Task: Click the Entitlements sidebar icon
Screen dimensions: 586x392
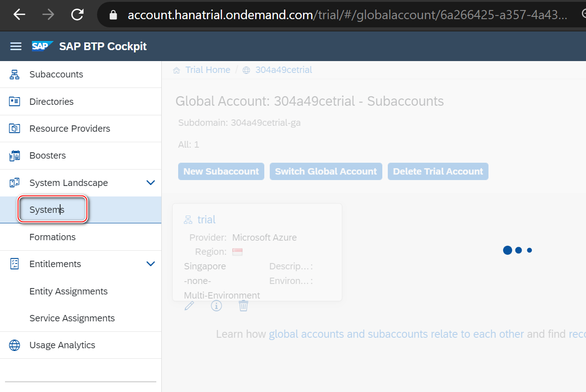Action: 15,264
